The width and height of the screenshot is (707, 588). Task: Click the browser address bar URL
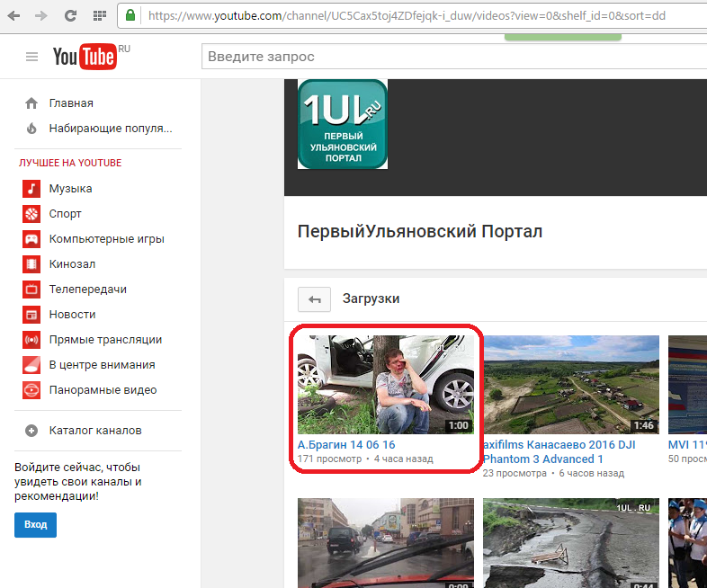(407, 16)
